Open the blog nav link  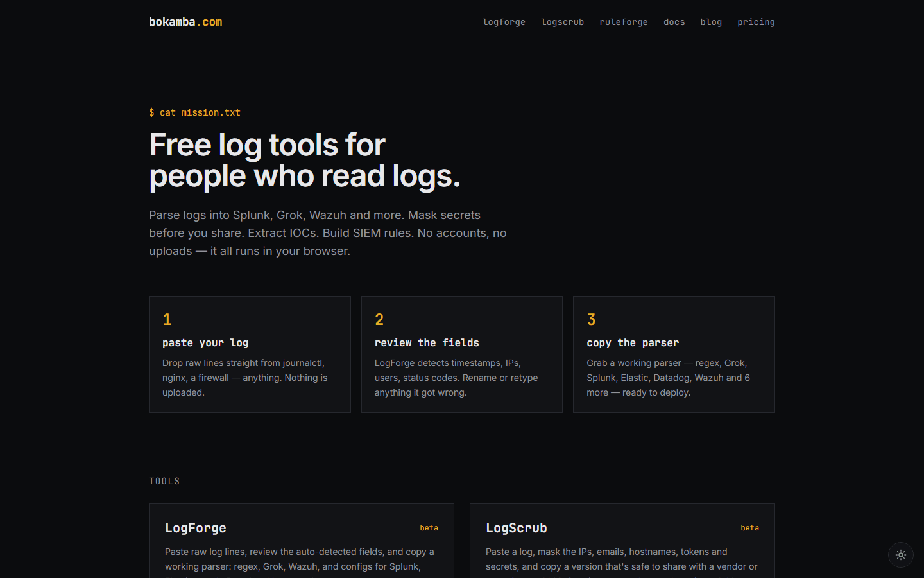711,22
